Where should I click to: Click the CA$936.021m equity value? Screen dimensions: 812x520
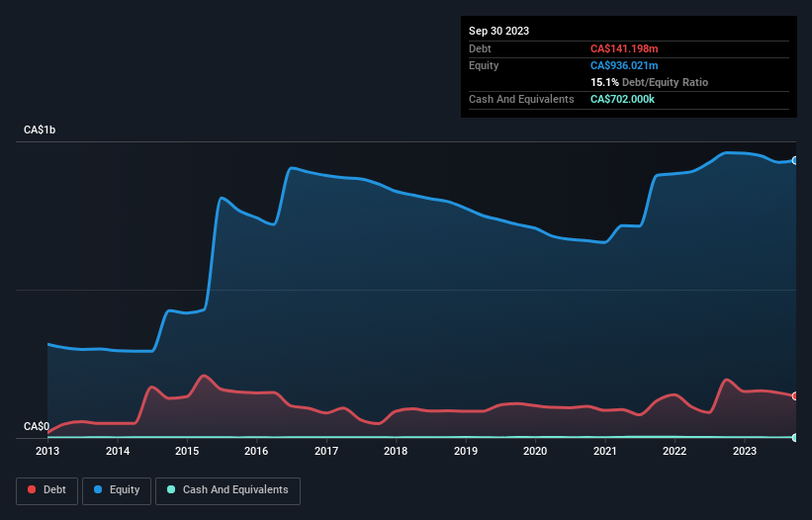pyautogui.click(x=624, y=65)
